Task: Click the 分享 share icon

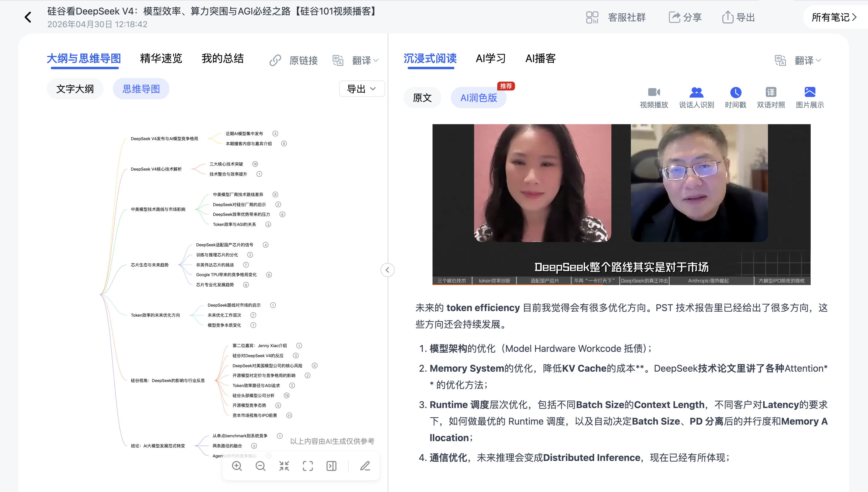Action: pos(674,17)
